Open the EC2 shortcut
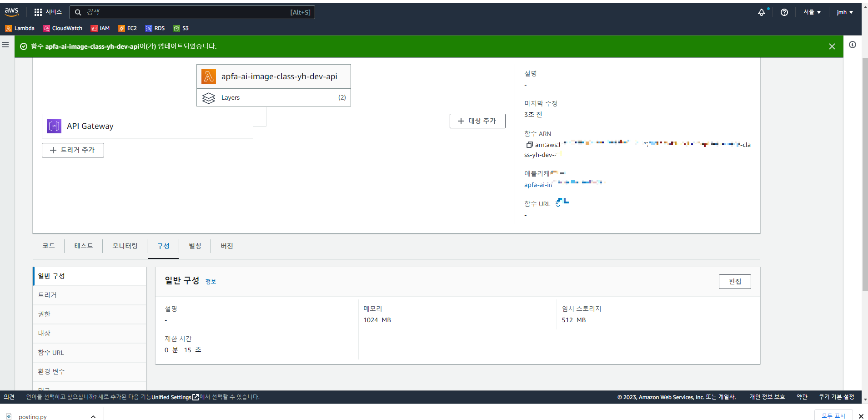This screenshot has width=868, height=420. coord(127,28)
